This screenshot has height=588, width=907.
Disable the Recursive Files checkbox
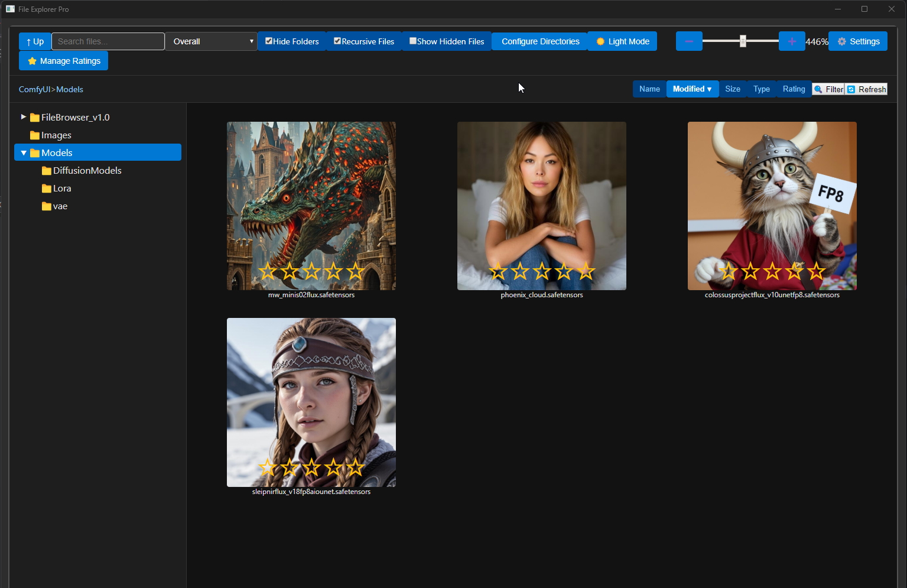point(337,41)
